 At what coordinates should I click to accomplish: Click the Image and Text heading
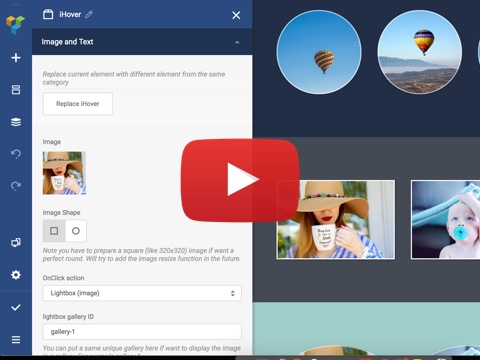(x=67, y=42)
